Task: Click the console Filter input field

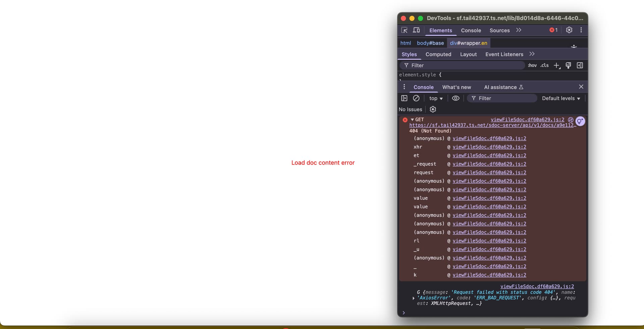Action: 505,98
